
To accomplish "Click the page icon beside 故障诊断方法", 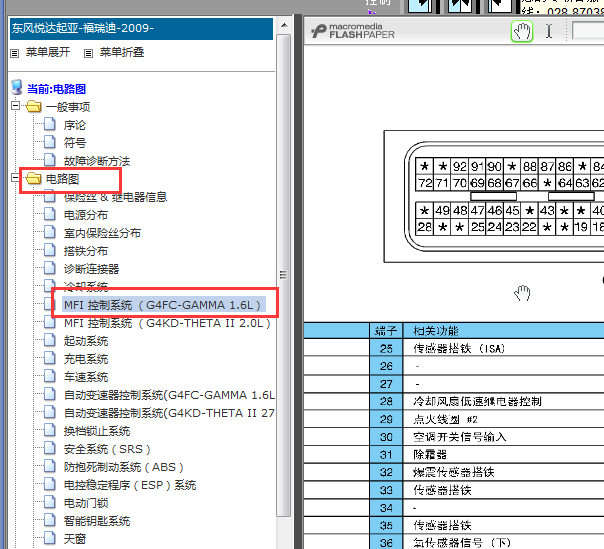I will tap(50, 160).
